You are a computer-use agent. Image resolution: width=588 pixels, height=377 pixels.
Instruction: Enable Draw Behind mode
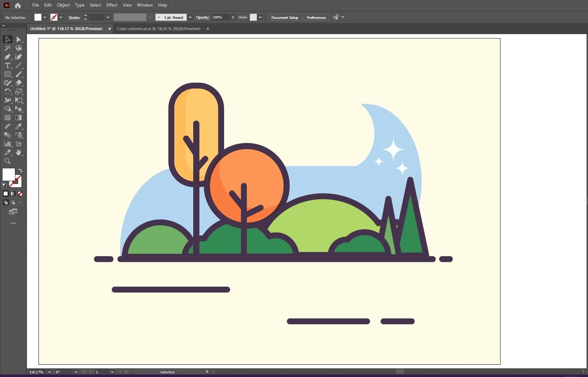(x=13, y=202)
